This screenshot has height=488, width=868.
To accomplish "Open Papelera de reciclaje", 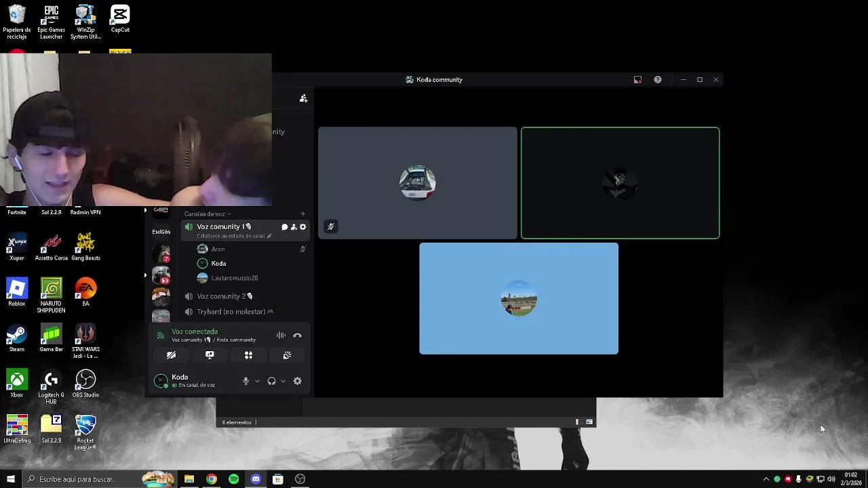I will click(17, 22).
